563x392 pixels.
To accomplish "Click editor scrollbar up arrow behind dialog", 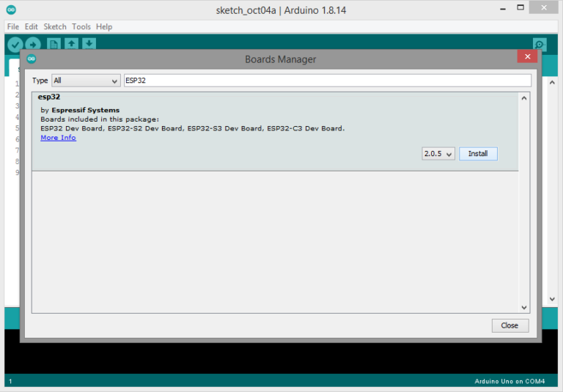I will click(x=552, y=83).
